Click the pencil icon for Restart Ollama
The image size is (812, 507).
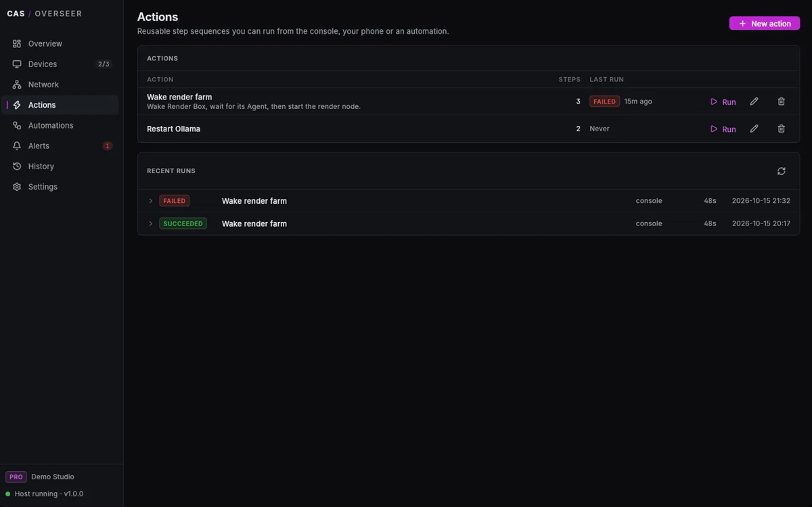tap(754, 129)
